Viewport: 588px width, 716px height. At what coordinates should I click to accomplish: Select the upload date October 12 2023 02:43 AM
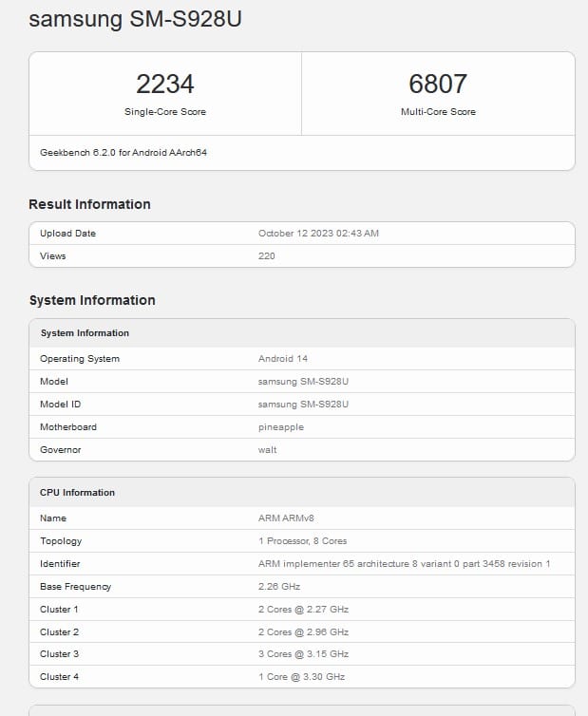(318, 234)
